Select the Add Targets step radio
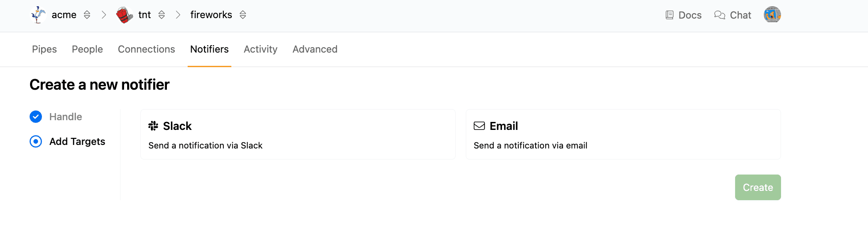This screenshot has height=228, width=868. pos(36,141)
